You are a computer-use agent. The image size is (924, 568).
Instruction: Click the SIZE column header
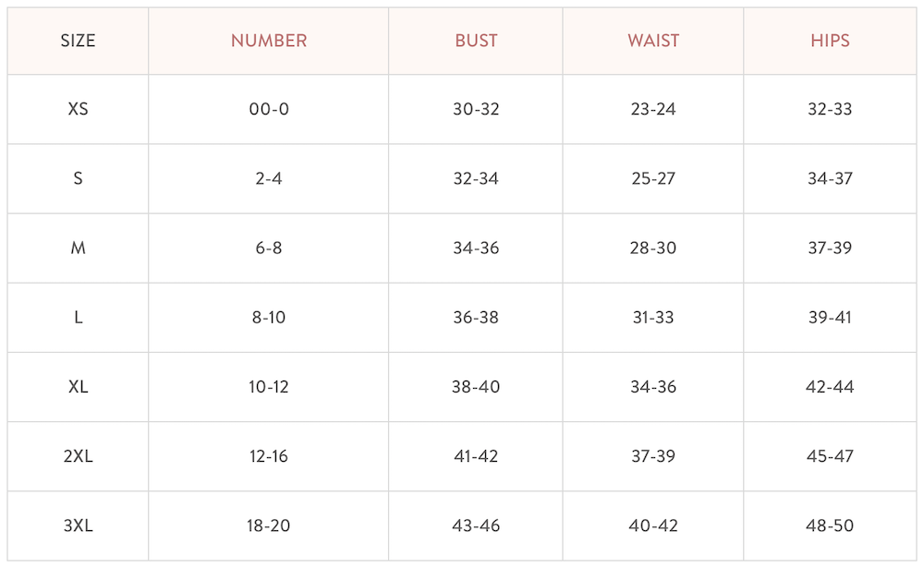78,41
